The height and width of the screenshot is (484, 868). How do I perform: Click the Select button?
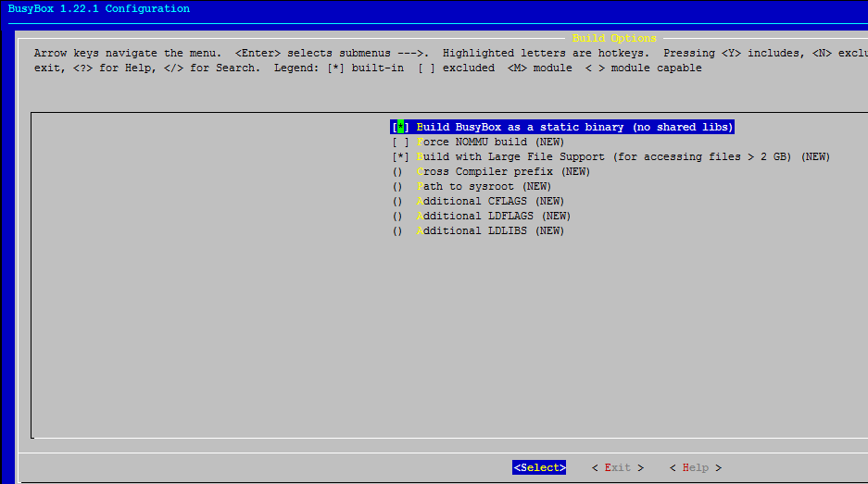539,467
